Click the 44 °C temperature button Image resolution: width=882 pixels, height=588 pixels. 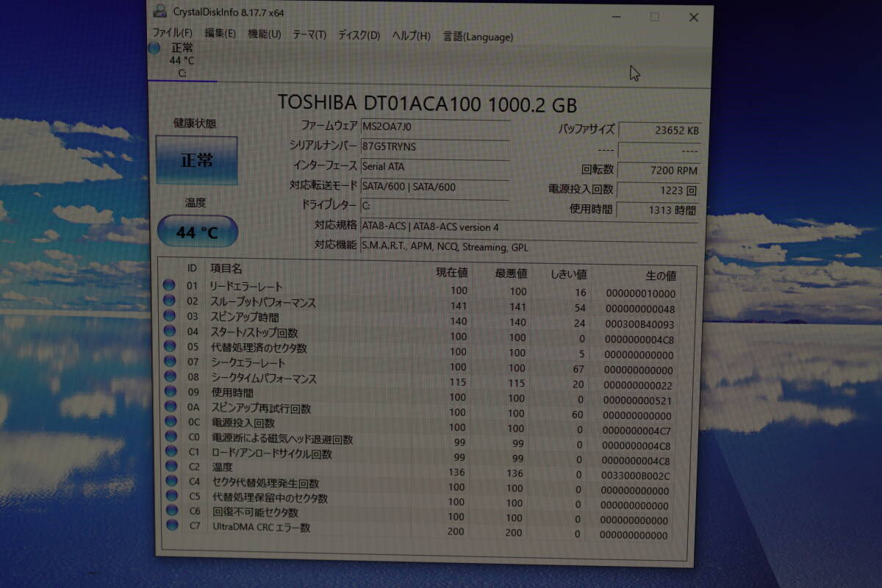[197, 232]
